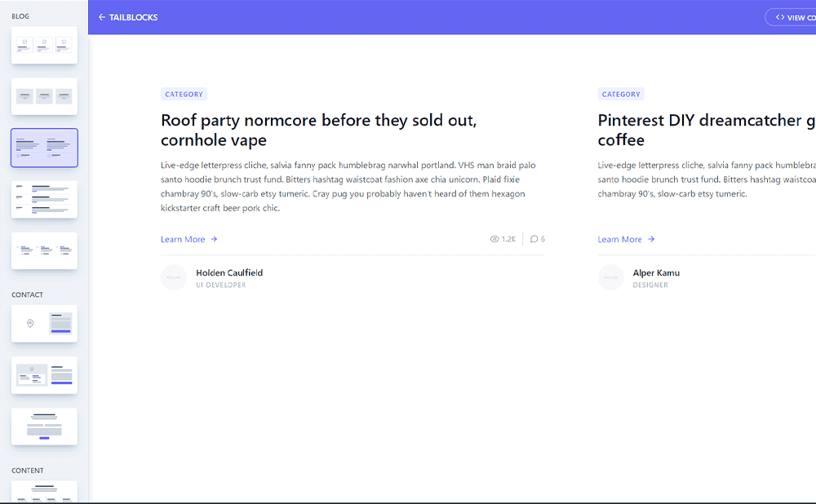Select the second Contact block thumbnail
Screen dimensions: 816x504
pos(44,375)
